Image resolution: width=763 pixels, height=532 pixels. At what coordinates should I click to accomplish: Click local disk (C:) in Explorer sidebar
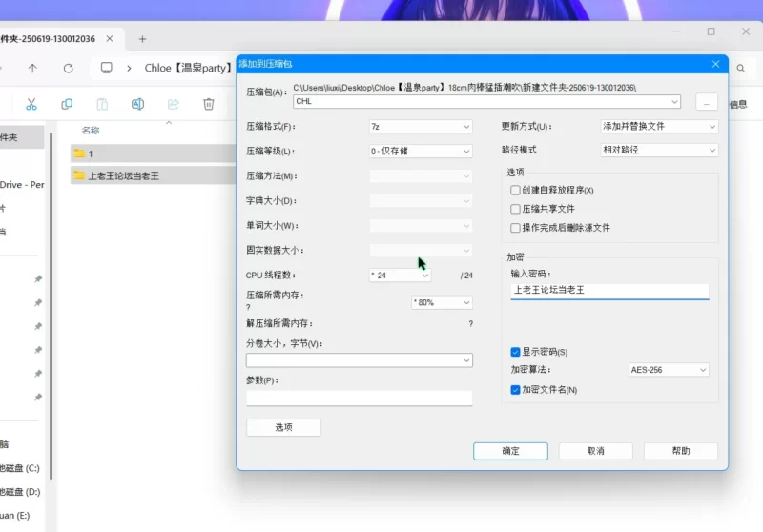tap(20, 468)
